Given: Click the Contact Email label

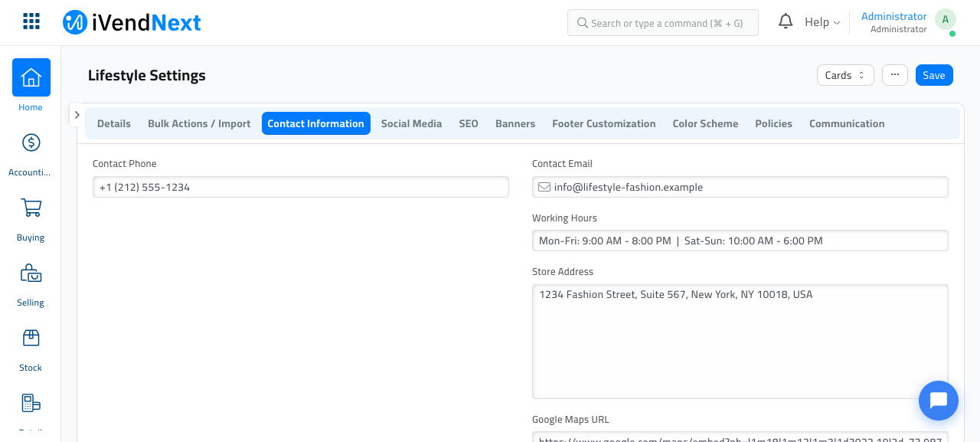Looking at the screenshot, I should tap(562, 164).
